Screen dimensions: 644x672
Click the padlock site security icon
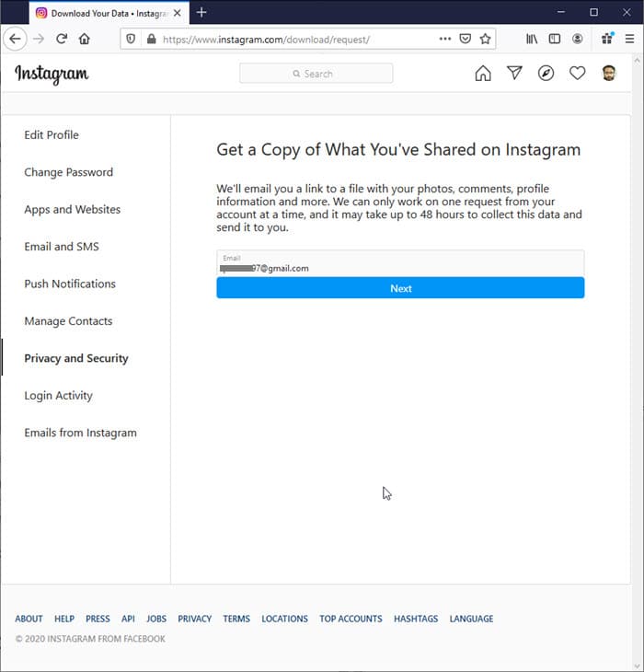(x=151, y=39)
